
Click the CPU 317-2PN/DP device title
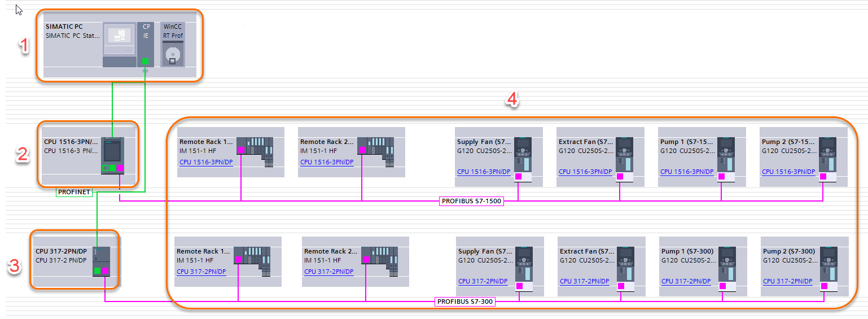pyautogui.click(x=62, y=251)
